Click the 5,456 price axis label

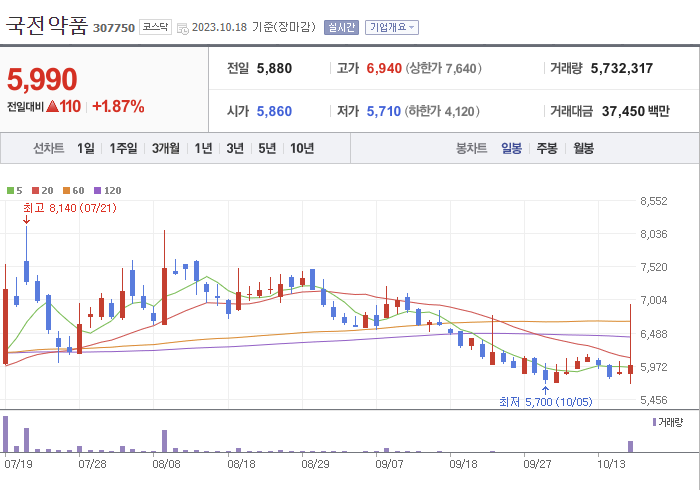coord(654,400)
